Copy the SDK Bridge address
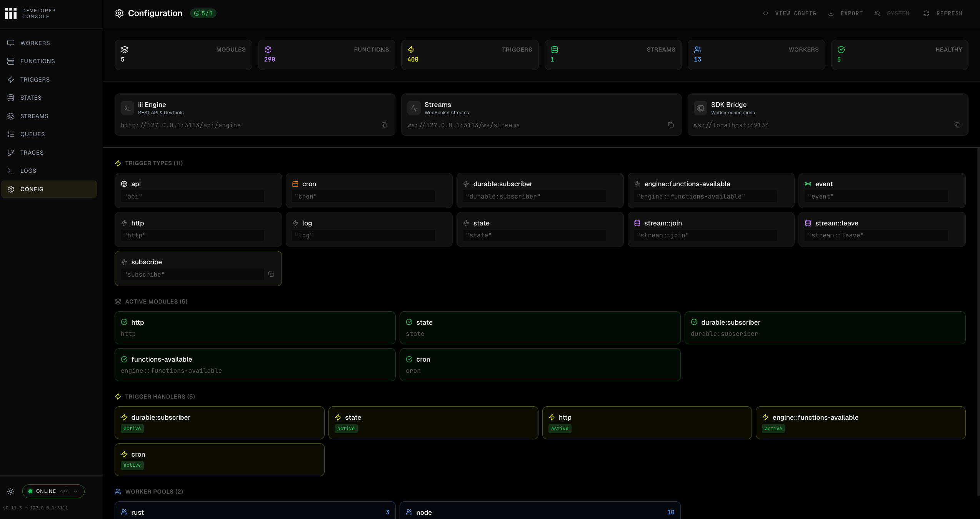980x519 pixels. tap(957, 125)
